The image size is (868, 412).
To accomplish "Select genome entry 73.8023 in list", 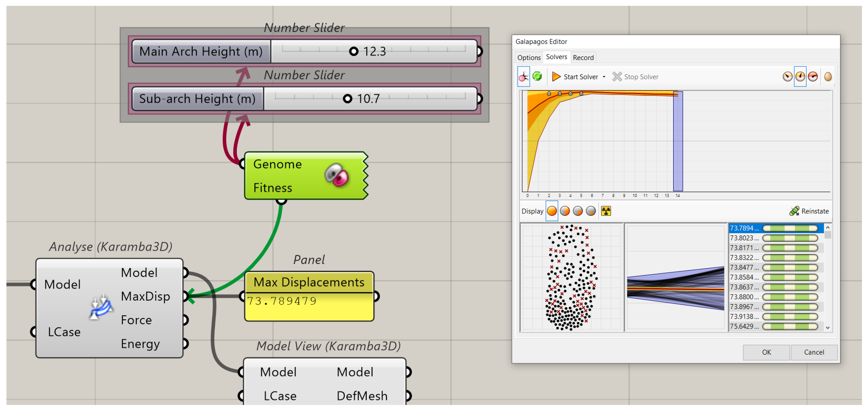I will [744, 238].
